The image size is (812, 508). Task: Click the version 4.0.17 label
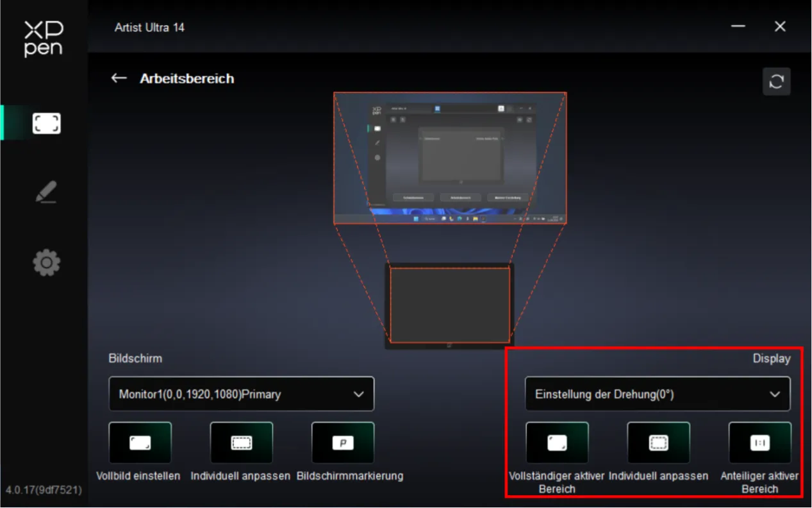(44, 490)
